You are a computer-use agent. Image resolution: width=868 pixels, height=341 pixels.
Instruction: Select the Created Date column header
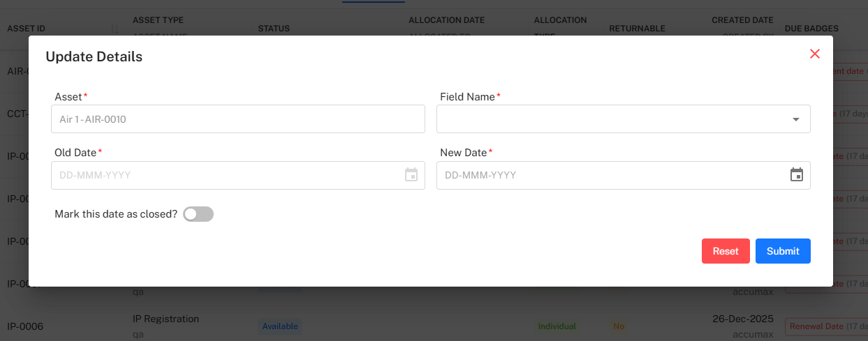(742, 20)
